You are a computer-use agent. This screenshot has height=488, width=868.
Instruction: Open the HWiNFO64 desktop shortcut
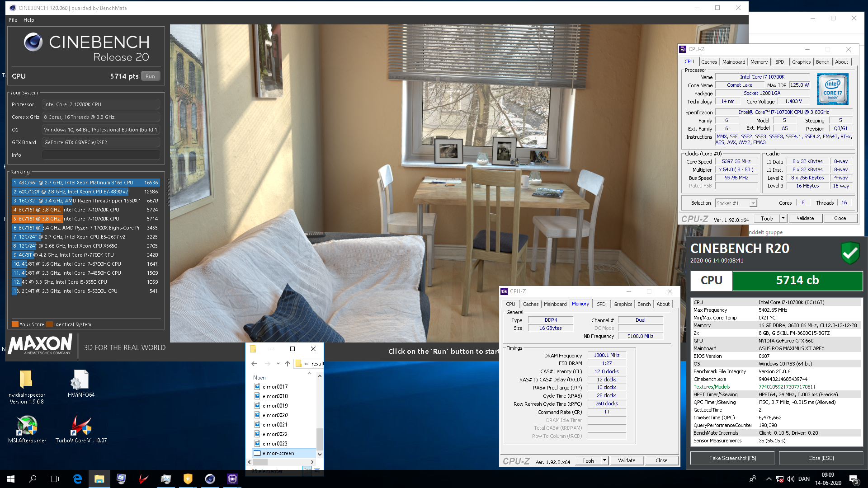[81, 384]
